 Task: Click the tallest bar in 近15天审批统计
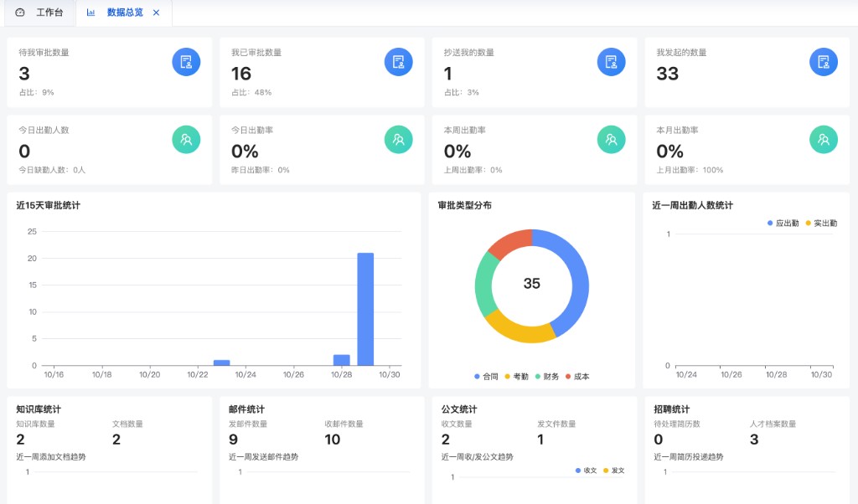365,309
